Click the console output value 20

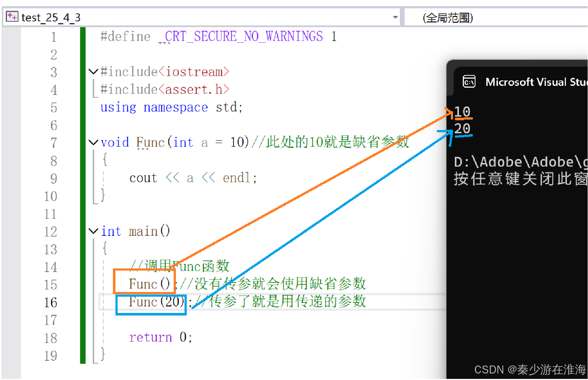coord(462,128)
